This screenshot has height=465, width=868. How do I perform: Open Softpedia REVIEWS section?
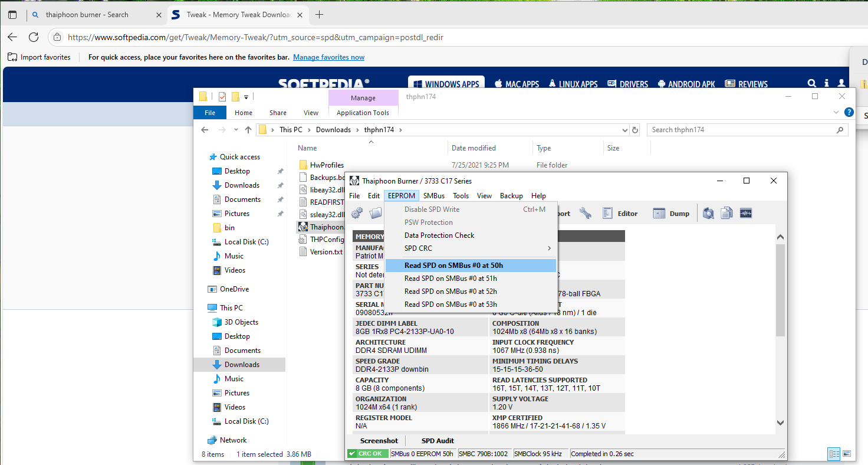click(x=747, y=84)
